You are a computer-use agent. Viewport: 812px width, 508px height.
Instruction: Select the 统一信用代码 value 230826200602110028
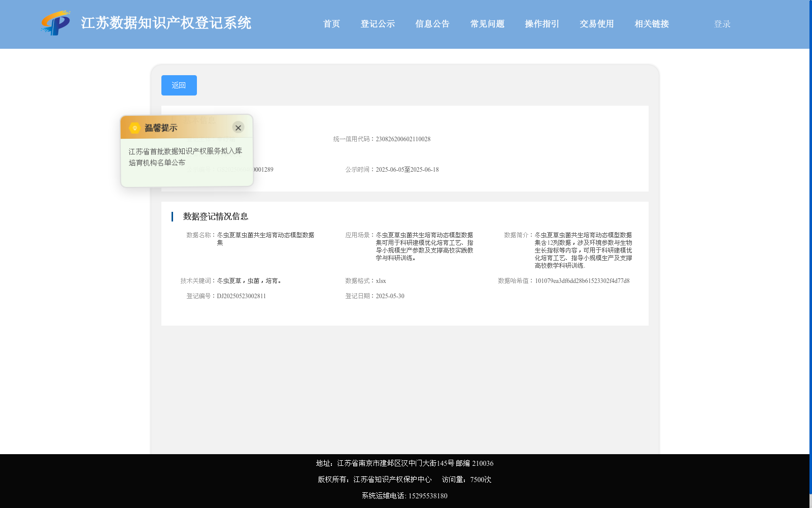coord(403,139)
